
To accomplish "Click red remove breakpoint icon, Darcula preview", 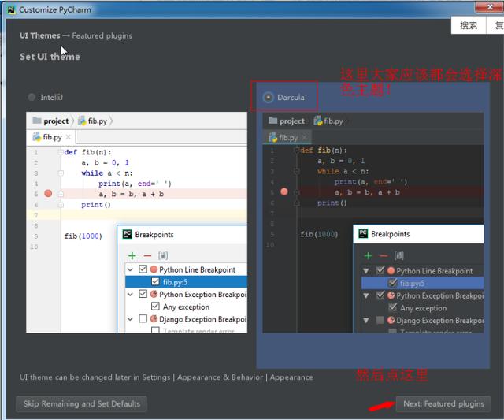I will (384, 255).
